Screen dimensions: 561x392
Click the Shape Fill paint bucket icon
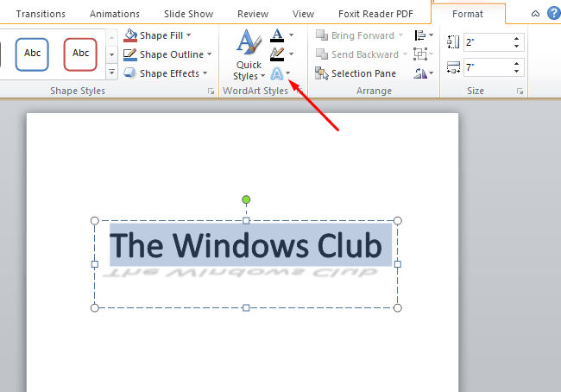130,35
